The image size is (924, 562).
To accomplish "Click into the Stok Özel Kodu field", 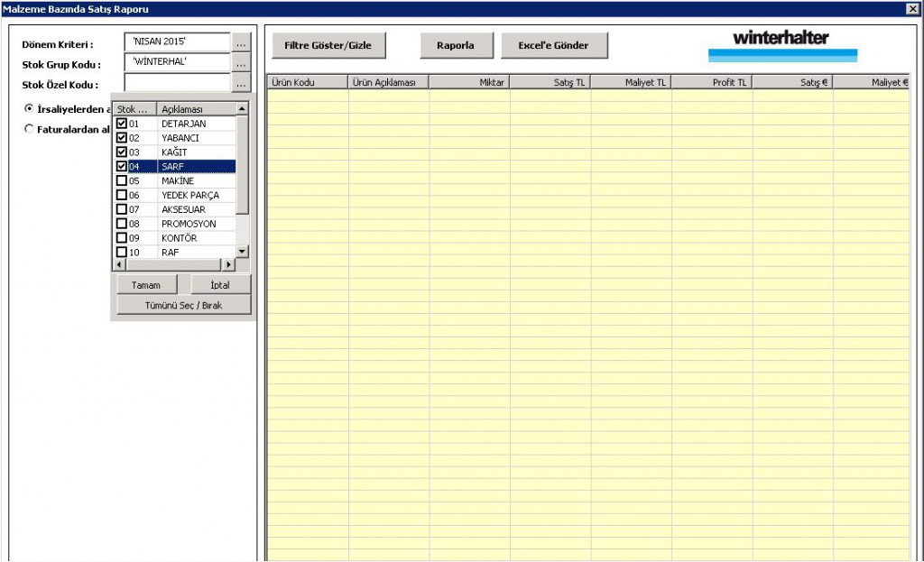I will [177, 85].
